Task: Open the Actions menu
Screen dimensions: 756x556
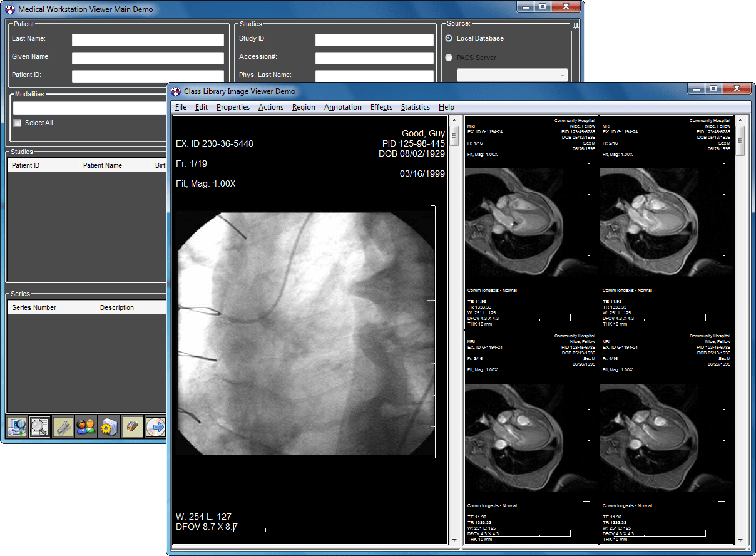Action: pyautogui.click(x=271, y=107)
